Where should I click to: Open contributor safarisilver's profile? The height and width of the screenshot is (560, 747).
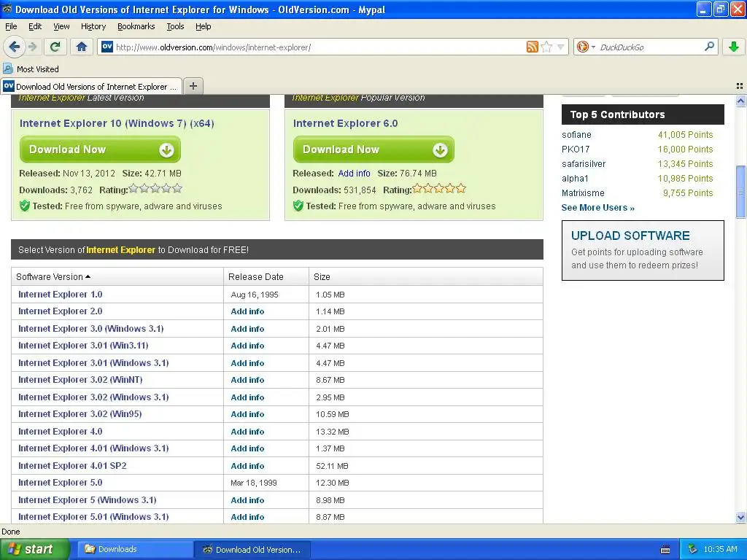(x=584, y=164)
